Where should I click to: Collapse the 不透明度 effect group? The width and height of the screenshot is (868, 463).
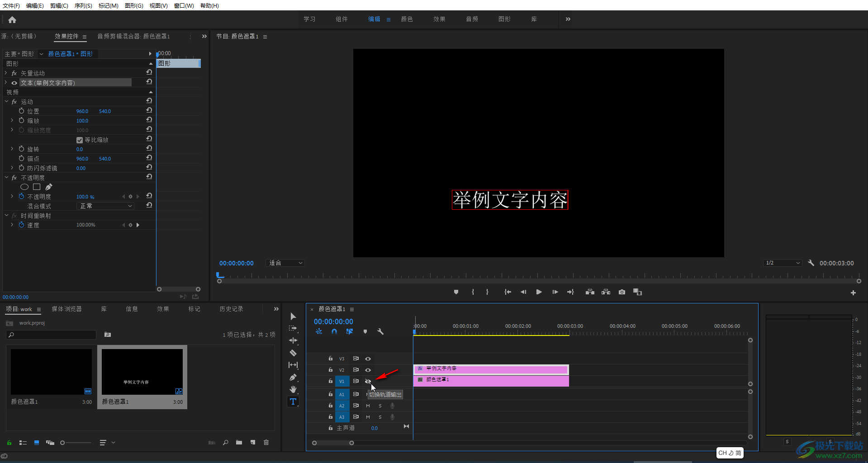[6, 178]
